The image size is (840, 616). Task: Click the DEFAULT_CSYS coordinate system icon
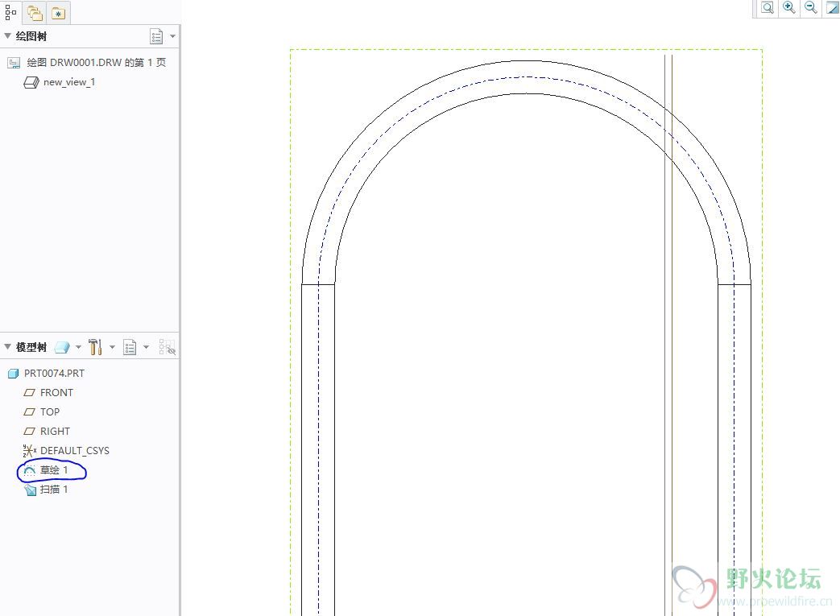[30, 451]
